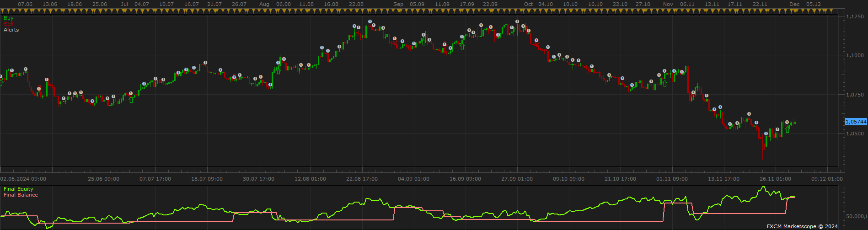
Task: Click the 01.11 09:00 bottom axis label
Action: pos(672,179)
